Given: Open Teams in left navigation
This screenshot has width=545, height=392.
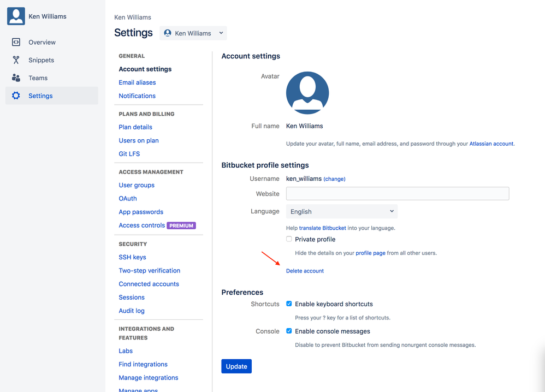Looking at the screenshot, I should (52, 78).
